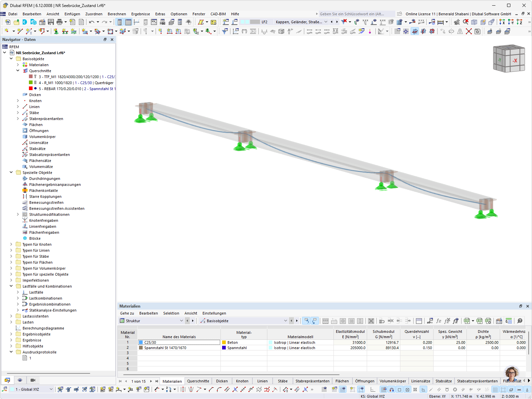Activate the Undo icon
The height and width of the screenshot is (399, 532).
(x=92, y=22)
